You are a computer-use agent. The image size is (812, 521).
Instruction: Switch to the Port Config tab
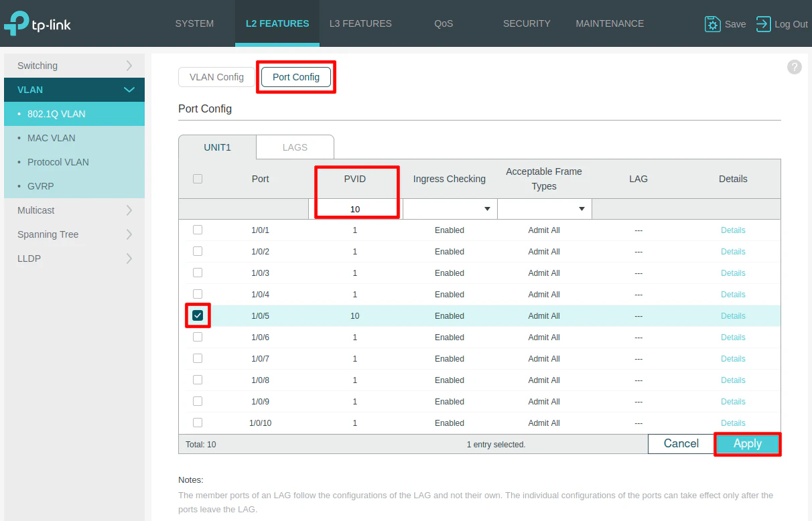click(296, 77)
